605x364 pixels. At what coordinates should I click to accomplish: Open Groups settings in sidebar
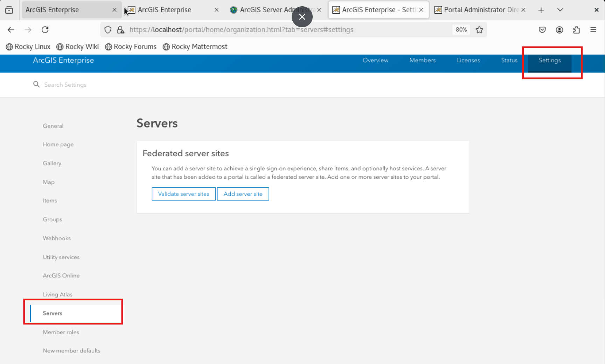tap(53, 219)
